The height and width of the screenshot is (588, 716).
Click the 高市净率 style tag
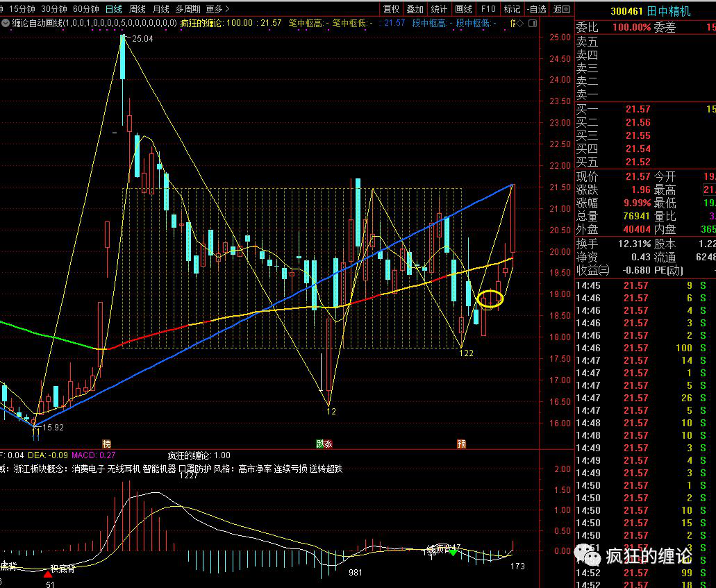255,469
